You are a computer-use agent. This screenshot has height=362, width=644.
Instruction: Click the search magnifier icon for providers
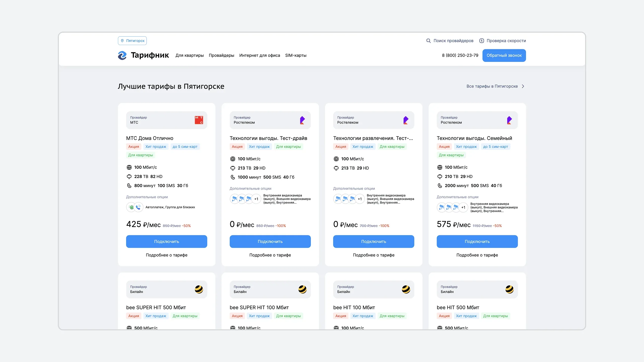click(x=428, y=41)
